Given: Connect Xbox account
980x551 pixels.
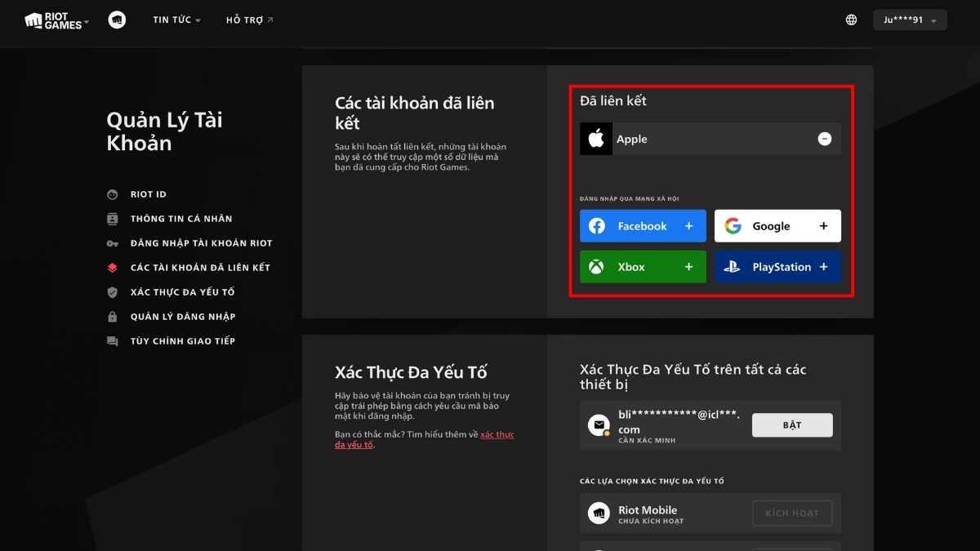Looking at the screenshot, I should 642,267.
